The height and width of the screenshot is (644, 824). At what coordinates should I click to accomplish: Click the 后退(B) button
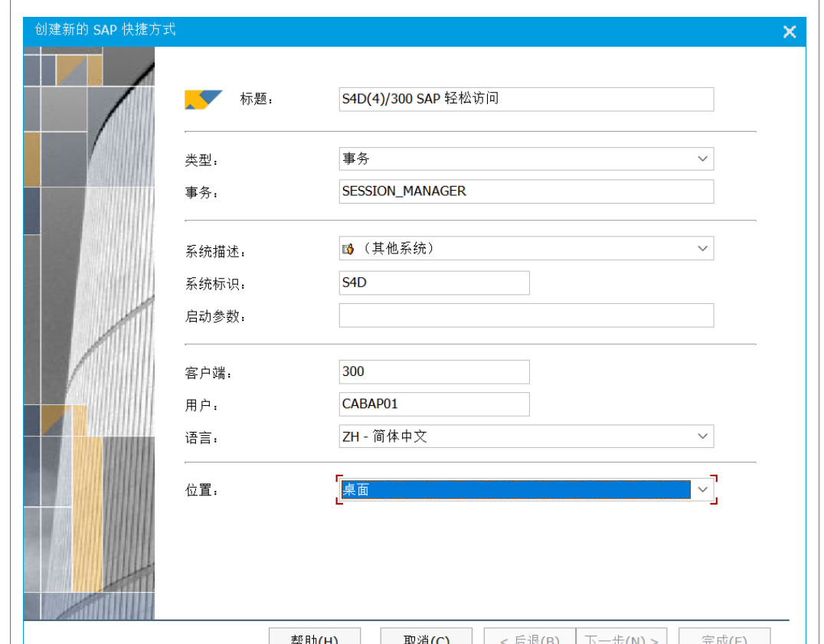530,636
